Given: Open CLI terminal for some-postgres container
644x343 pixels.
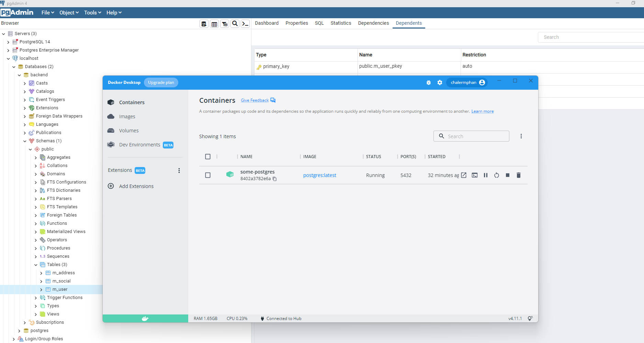Looking at the screenshot, I should point(475,175).
